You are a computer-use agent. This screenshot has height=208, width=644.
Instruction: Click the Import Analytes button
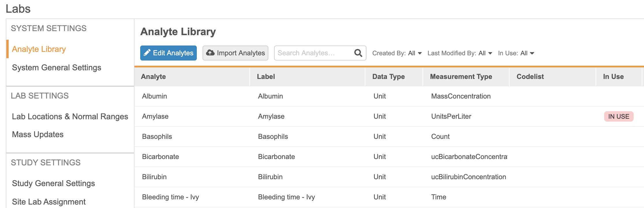click(235, 53)
